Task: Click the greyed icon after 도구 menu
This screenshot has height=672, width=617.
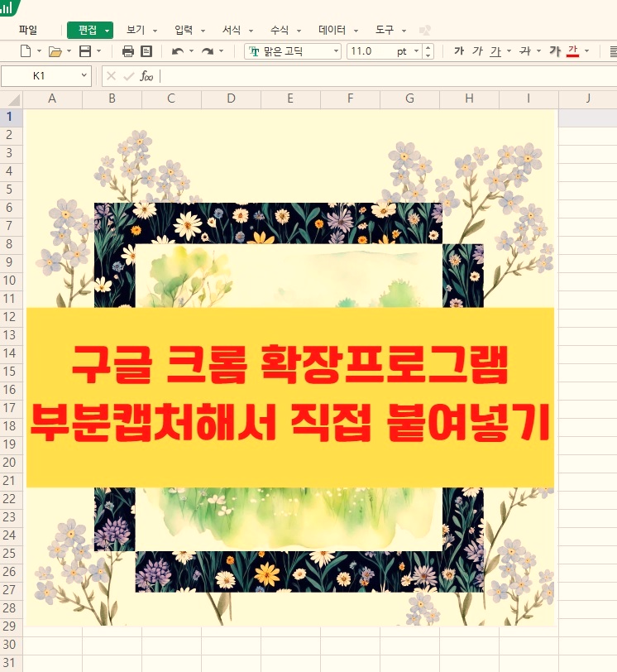Action: (425, 30)
